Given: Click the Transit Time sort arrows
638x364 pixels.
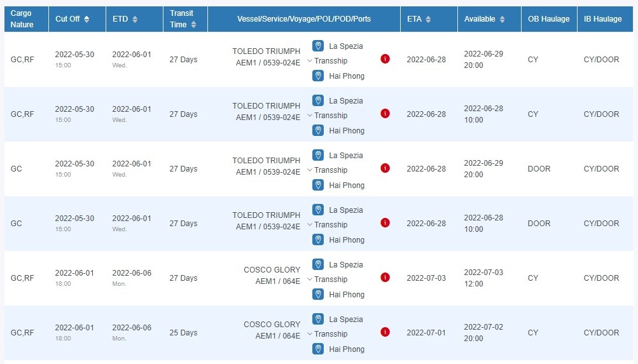Looking at the screenshot, I should click(x=194, y=25).
